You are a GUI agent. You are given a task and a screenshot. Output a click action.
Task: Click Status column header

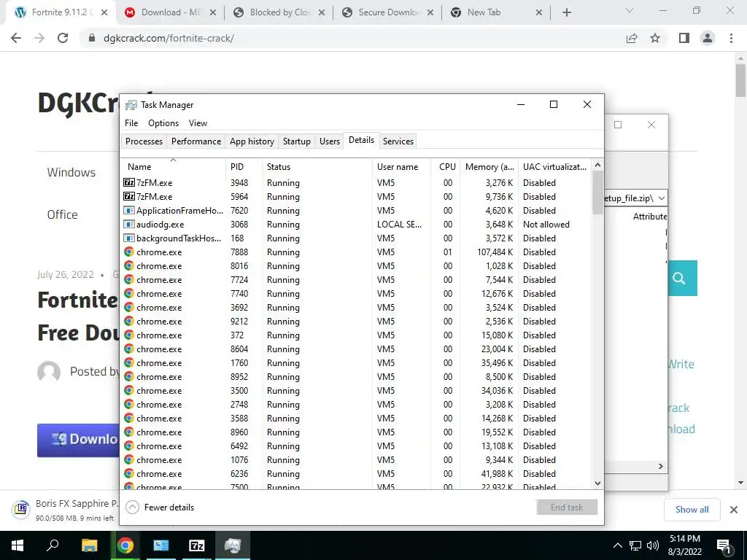[317, 167]
